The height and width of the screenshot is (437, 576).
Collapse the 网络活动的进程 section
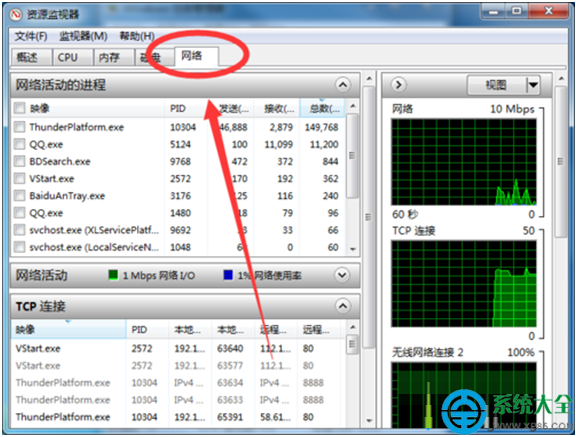tap(342, 85)
